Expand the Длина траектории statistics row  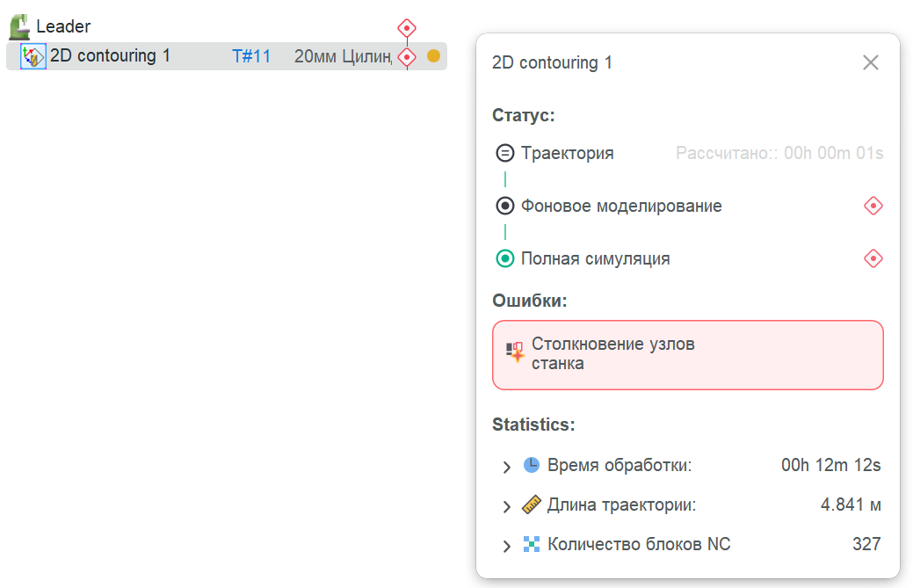coord(506,506)
